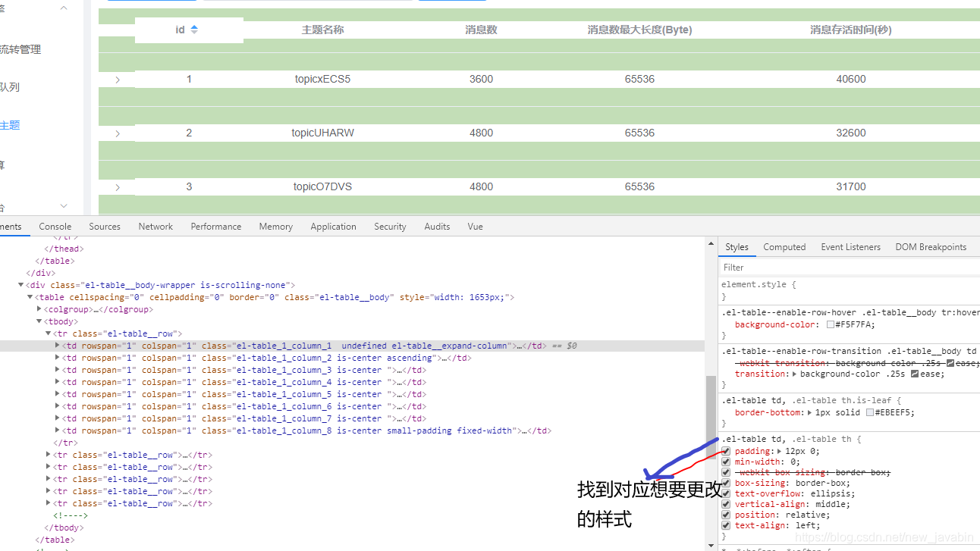The height and width of the screenshot is (551, 980).
Task: Open 流转管理 in the sidebar
Action: pos(20,50)
